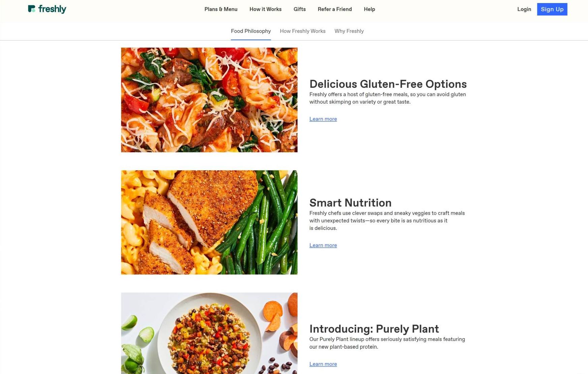Screen dimensions: 588x374
Task: Open Refer a Friend link
Action: 334,9
